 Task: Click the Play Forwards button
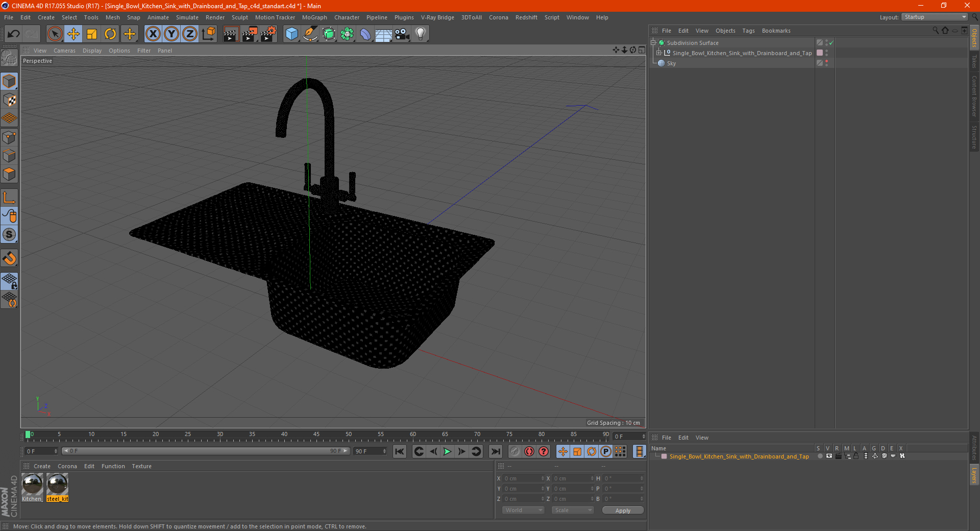point(447,451)
